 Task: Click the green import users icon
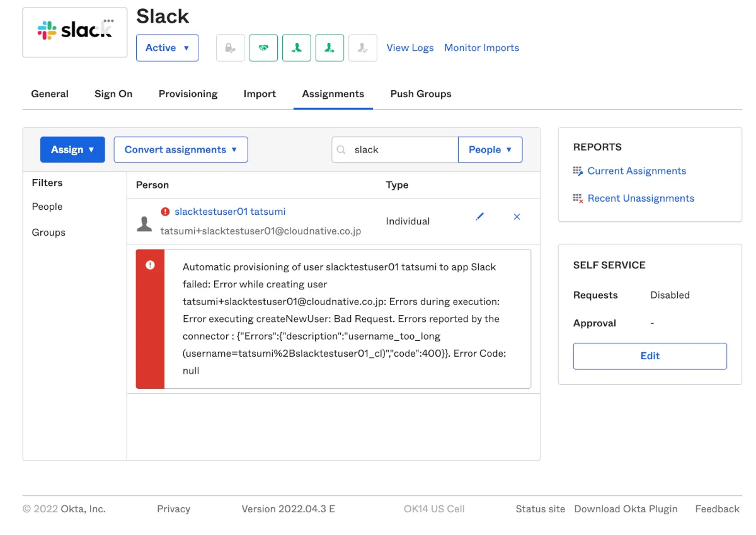click(x=296, y=48)
